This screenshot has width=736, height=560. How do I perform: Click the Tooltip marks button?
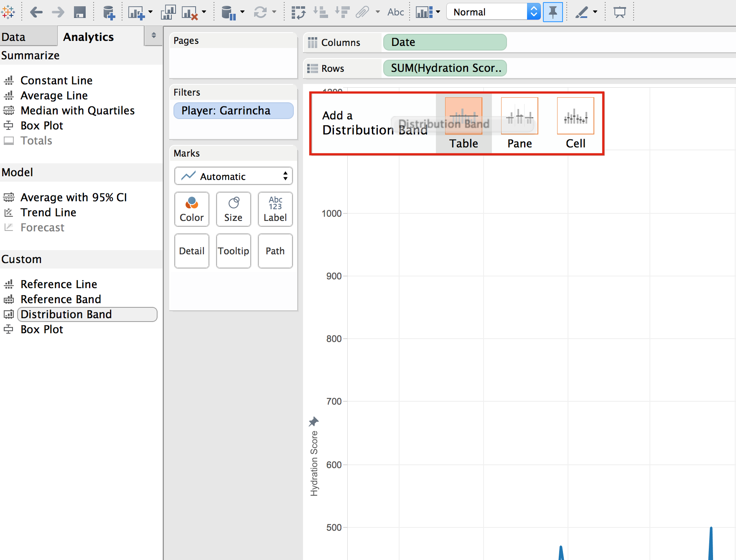click(x=233, y=251)
